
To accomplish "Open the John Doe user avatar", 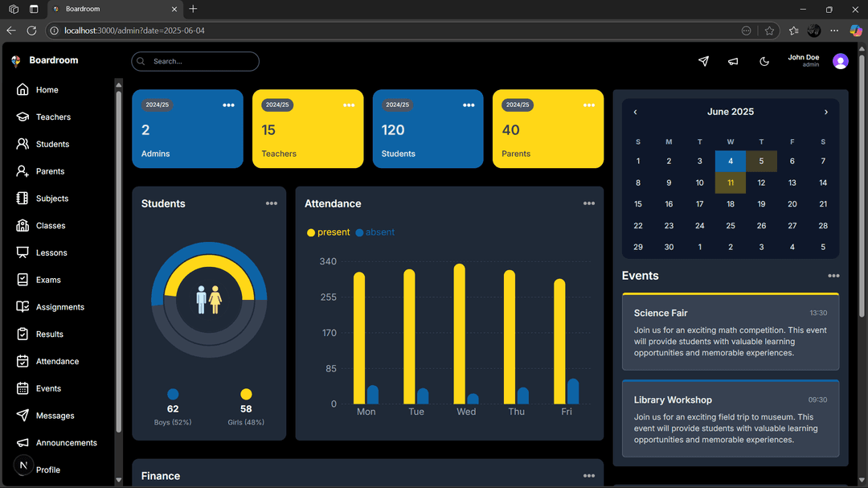I will (x=840, y=61).
